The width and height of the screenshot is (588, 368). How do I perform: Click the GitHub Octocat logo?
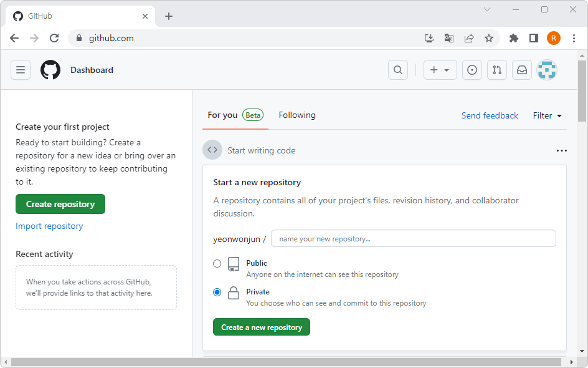[50, 70]
